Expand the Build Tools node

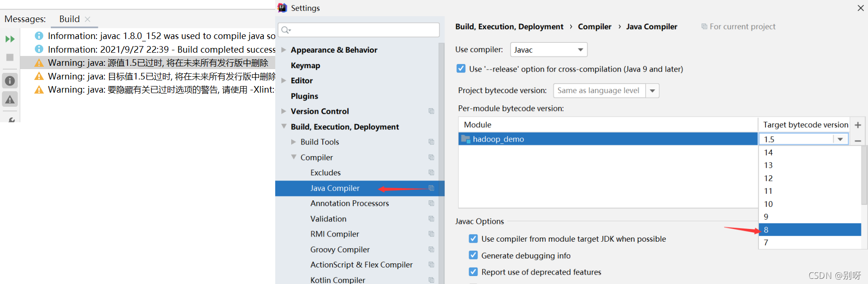coord(294,142)
